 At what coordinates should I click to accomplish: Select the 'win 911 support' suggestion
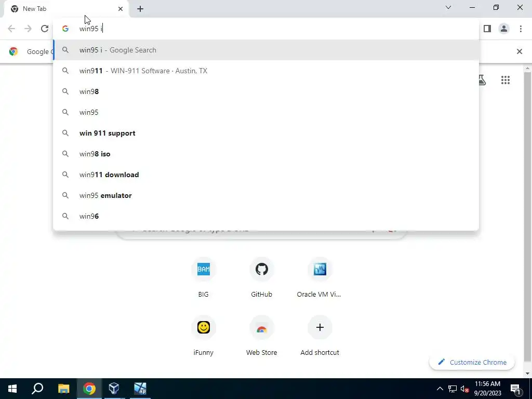point(266,133)
